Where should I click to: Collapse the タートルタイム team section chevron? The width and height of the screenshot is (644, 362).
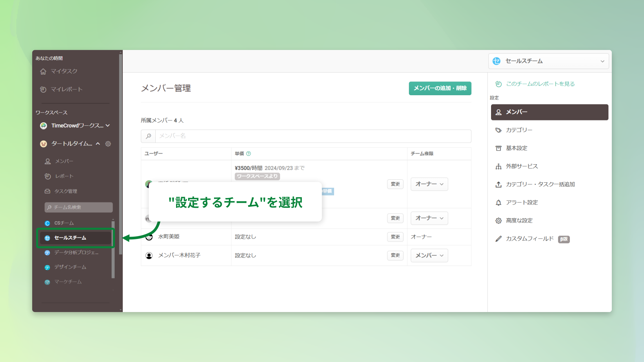[98, 143]
